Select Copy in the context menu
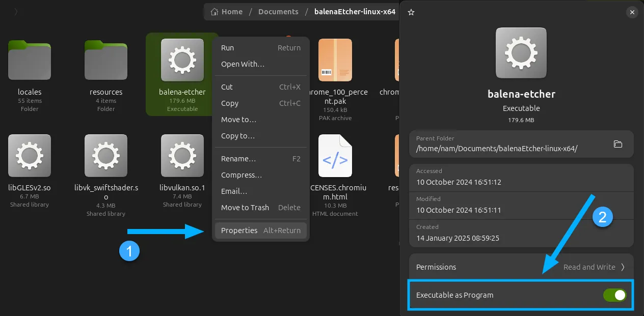Screen dimensions: 644x316 point(261,103)
